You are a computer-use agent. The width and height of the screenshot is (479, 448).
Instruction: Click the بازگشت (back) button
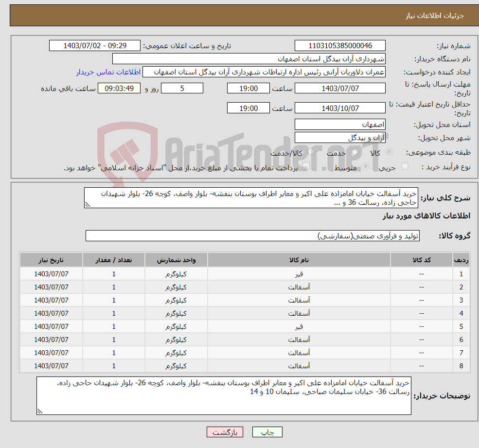point(225,432)
